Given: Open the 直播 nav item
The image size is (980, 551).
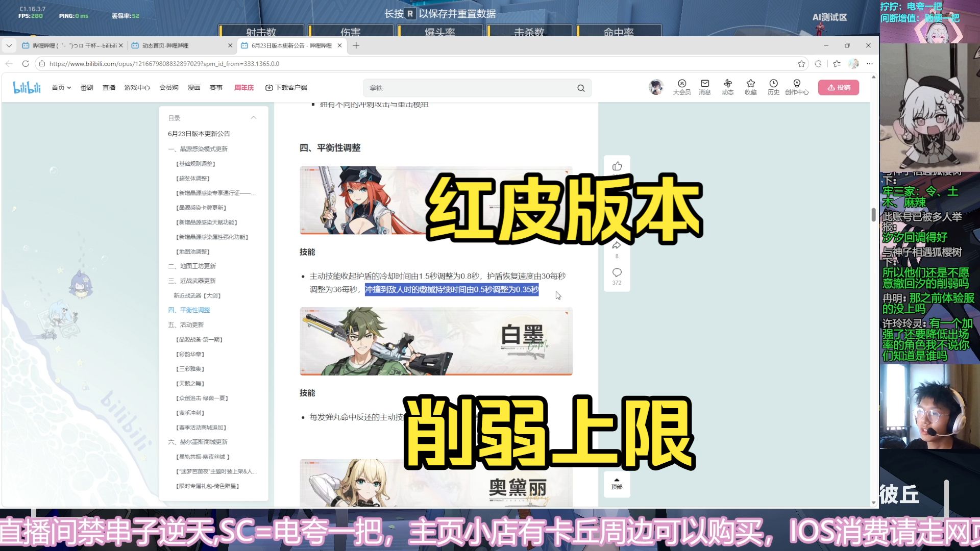Looking at the screenshot, I should [x=109, y=88].
